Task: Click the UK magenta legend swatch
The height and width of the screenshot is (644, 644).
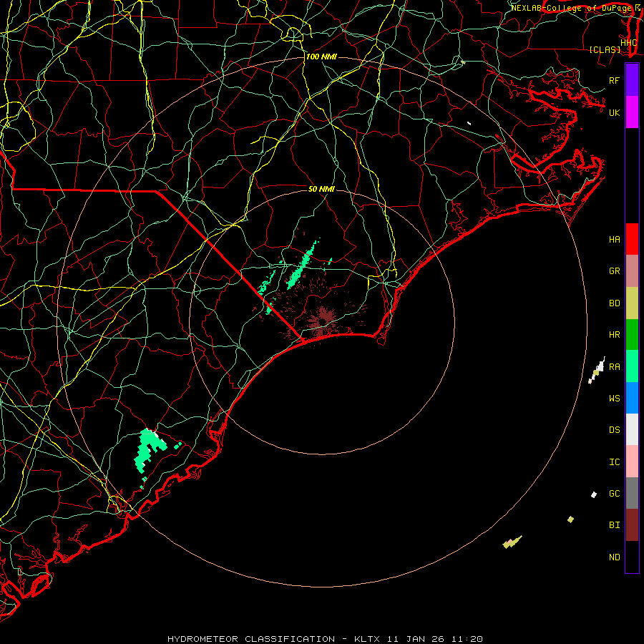Action: click(632, 112)
